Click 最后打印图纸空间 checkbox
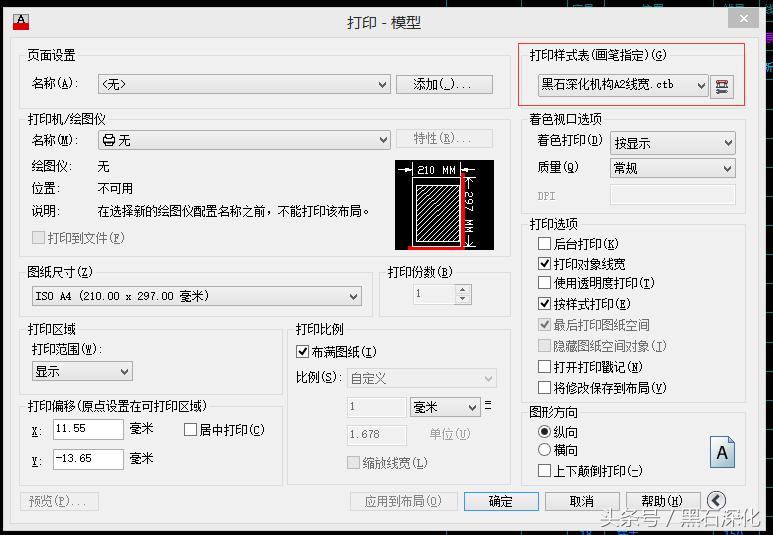This screenshot has width=773, height=535. tap(544, 324)
